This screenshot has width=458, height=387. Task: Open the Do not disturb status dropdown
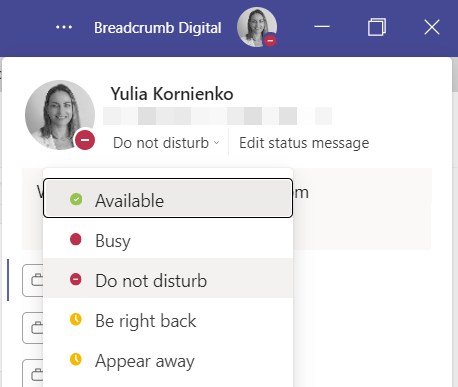coord(166,143)
